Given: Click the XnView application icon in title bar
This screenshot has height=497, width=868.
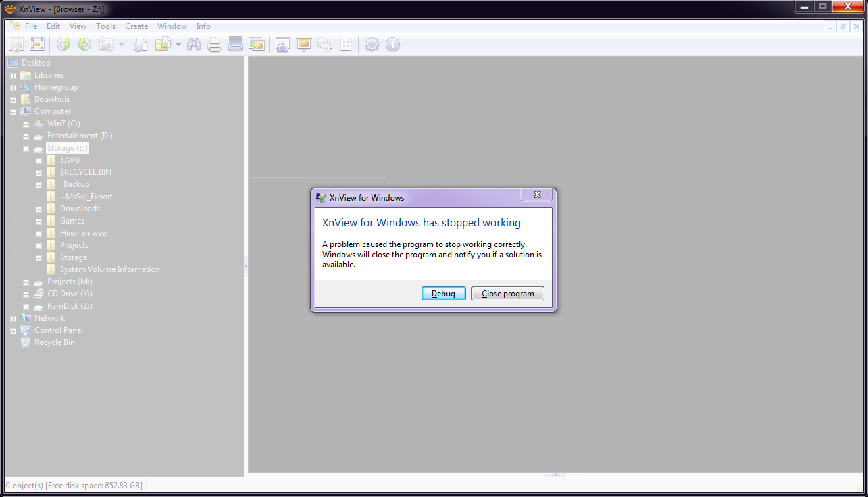Looking at the screenshot, I should point(10,9).
